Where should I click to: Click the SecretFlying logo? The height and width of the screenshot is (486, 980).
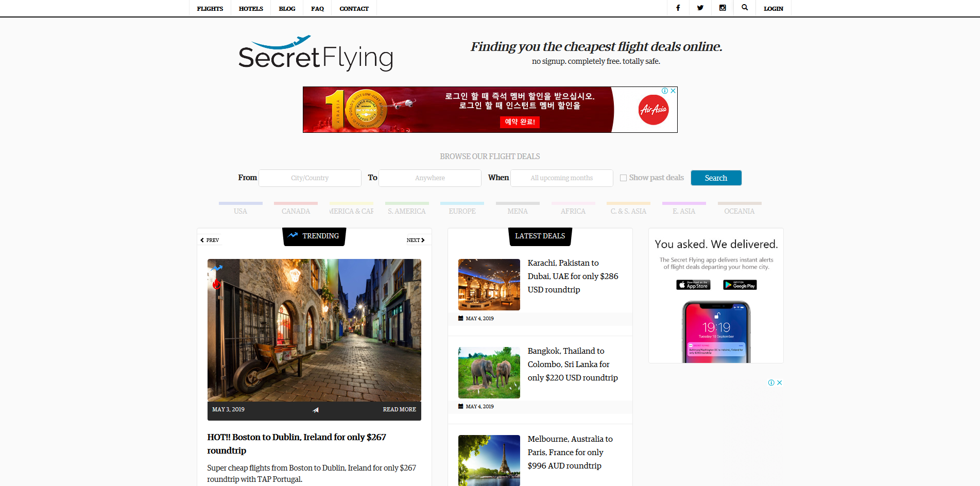pos(316,53)
